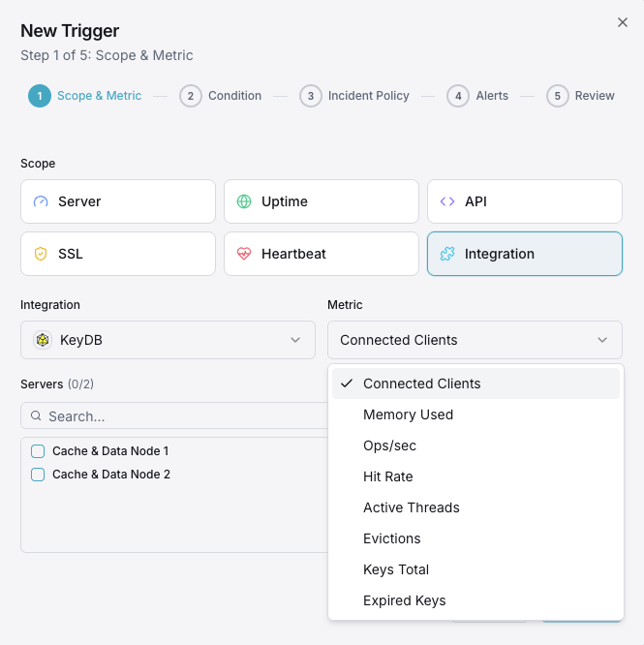
Task: Check Cache & Data Node 2
Action: (38, 475)
